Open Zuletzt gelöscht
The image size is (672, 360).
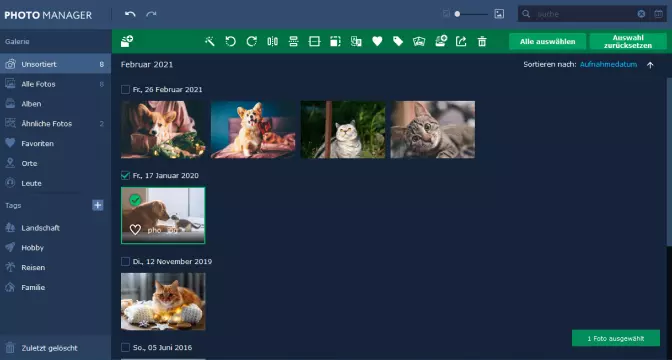pyautogui.click(x=56, y=348)
